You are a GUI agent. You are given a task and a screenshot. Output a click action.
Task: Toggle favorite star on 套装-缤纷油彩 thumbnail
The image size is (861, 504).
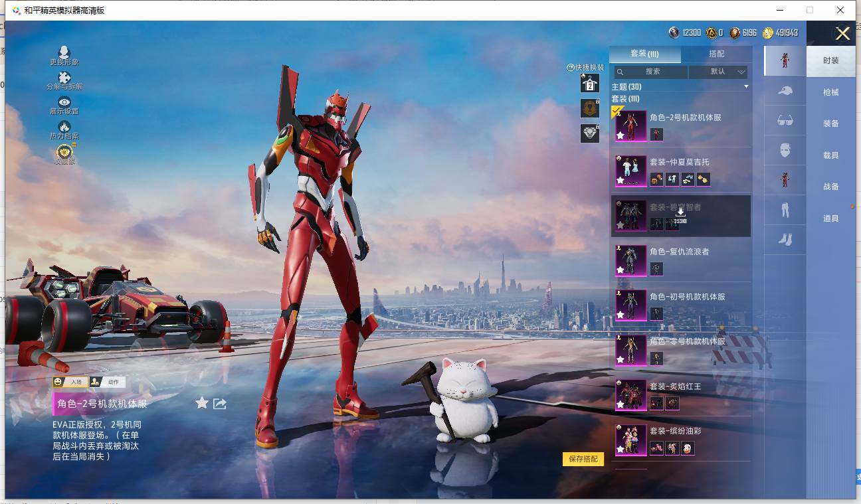[x=621, y=449]
